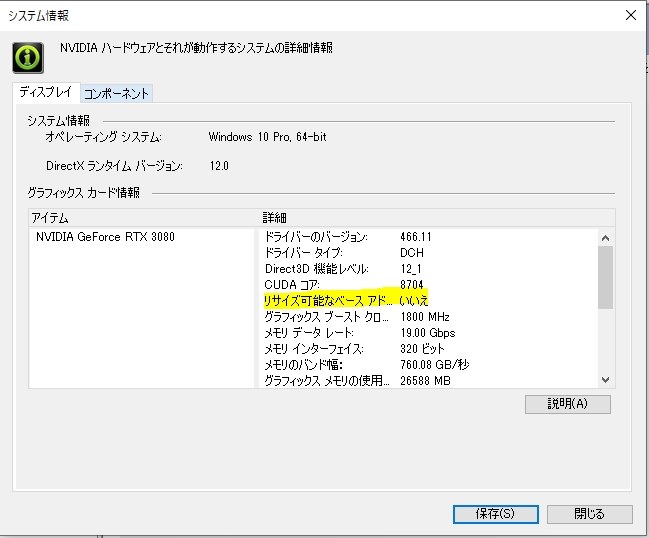
Task: Click the 保存(S) button
Action: [x=495, y=514]
